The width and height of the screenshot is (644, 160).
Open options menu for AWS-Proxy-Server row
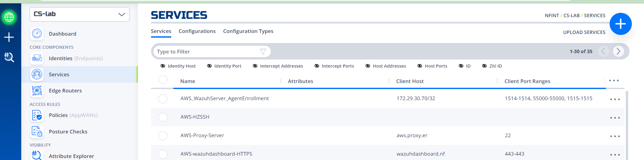point(615,136)
